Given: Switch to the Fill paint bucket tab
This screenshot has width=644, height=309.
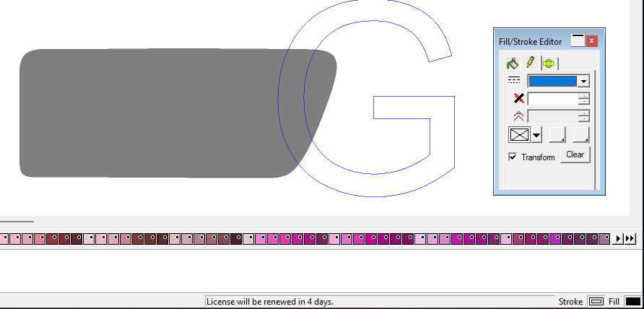Looking at the screenshot, I should (513, 64).
